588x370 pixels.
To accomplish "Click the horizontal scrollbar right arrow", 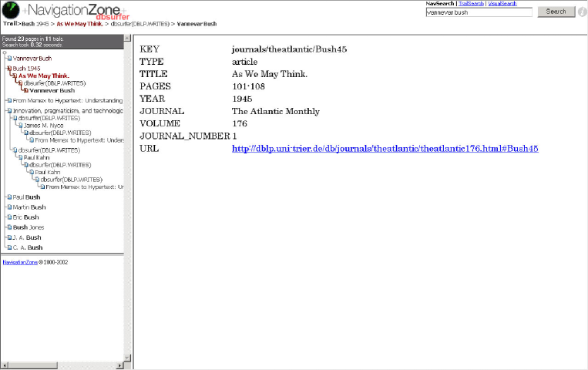I will [x=120, y=365].
